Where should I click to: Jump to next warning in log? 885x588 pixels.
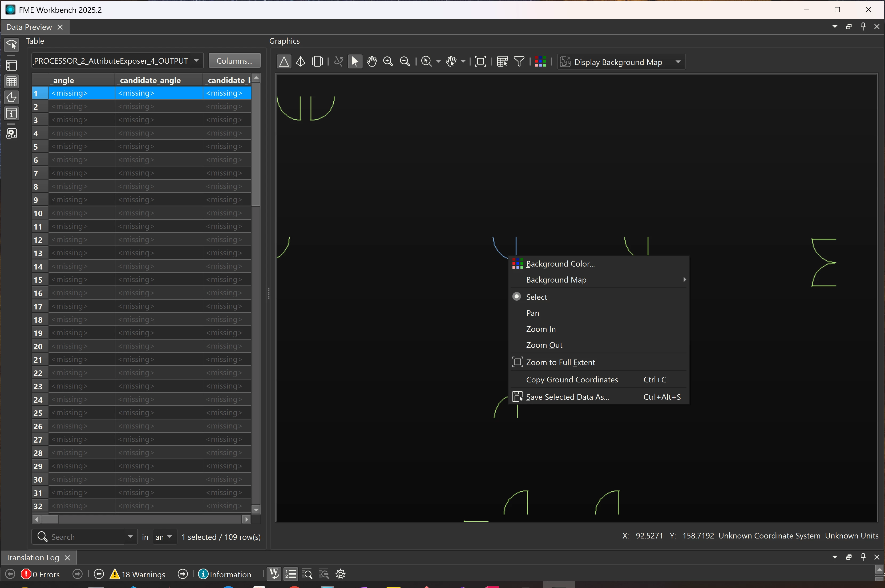click(183, 574)
